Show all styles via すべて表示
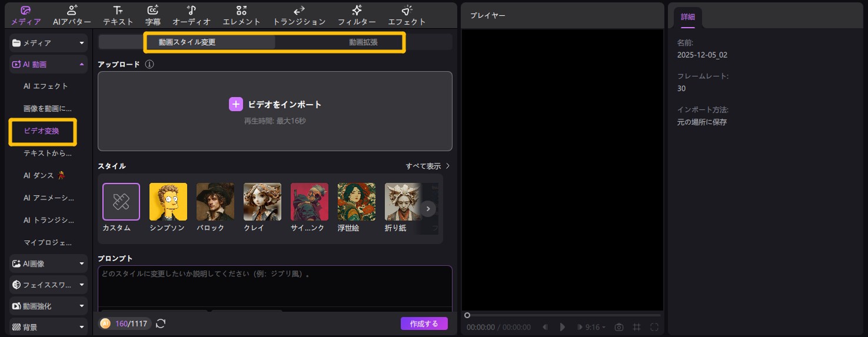This screenshot has height=337, width=868. (428, 166)
